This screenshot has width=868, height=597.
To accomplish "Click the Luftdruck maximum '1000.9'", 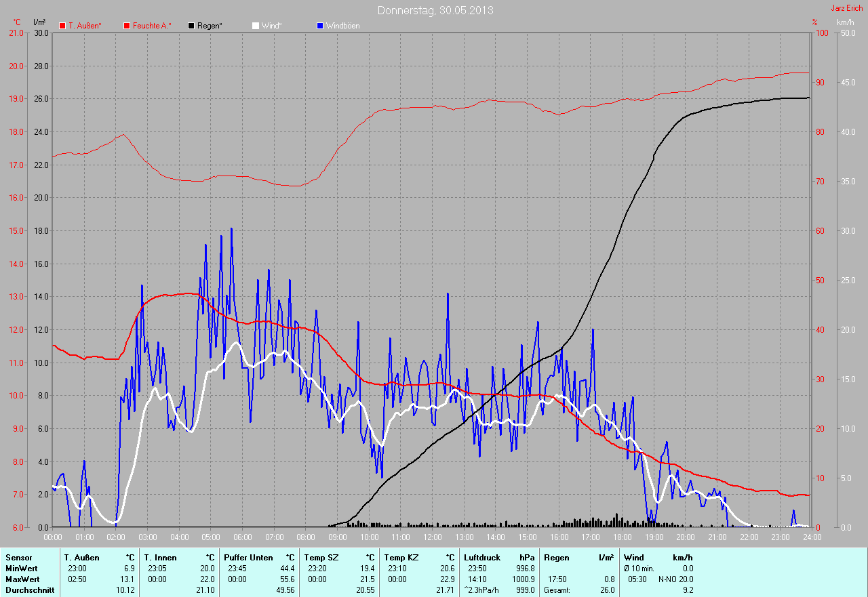I will (522, 579).
